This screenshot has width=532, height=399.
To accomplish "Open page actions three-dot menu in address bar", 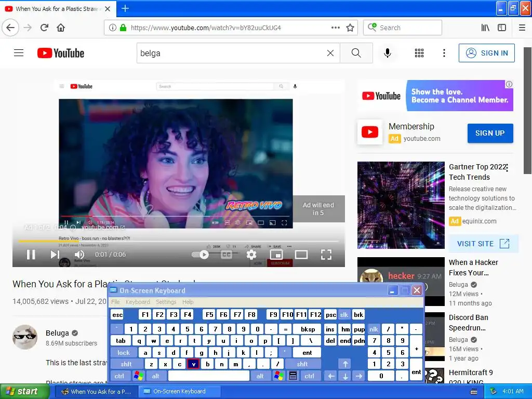I will (335, 28).
